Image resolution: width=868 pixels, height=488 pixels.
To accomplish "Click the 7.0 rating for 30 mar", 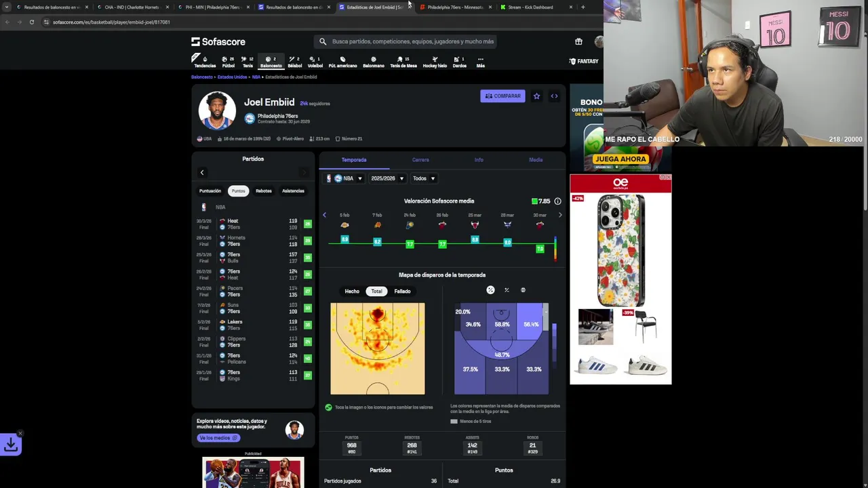I will 540,249.
